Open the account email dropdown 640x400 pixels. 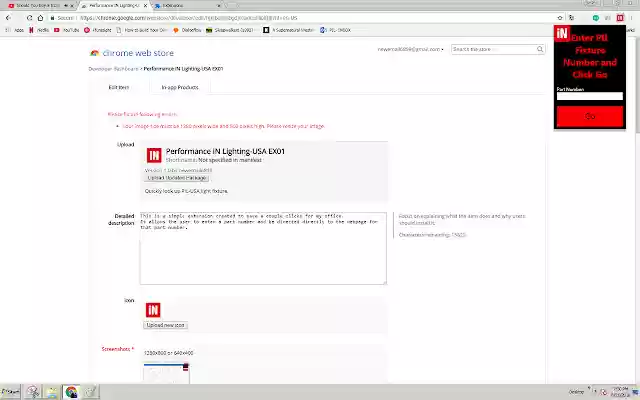pos(411,49)
